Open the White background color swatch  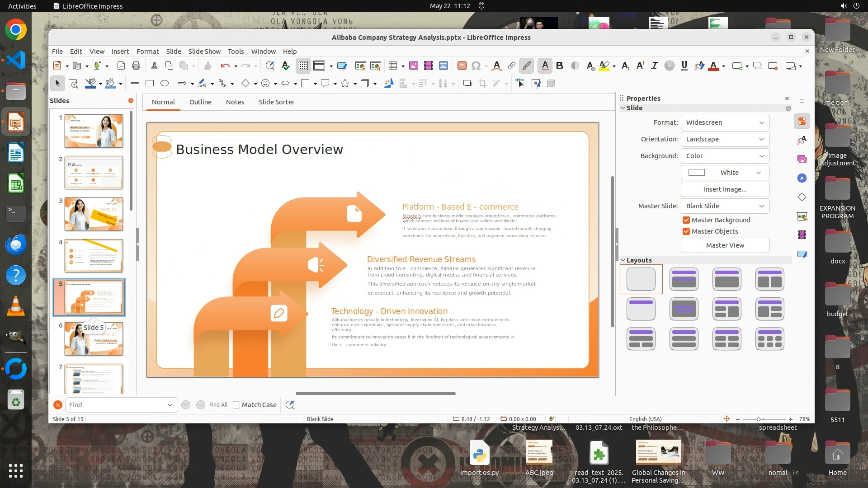pyautogui.click(x=725, y=173)
